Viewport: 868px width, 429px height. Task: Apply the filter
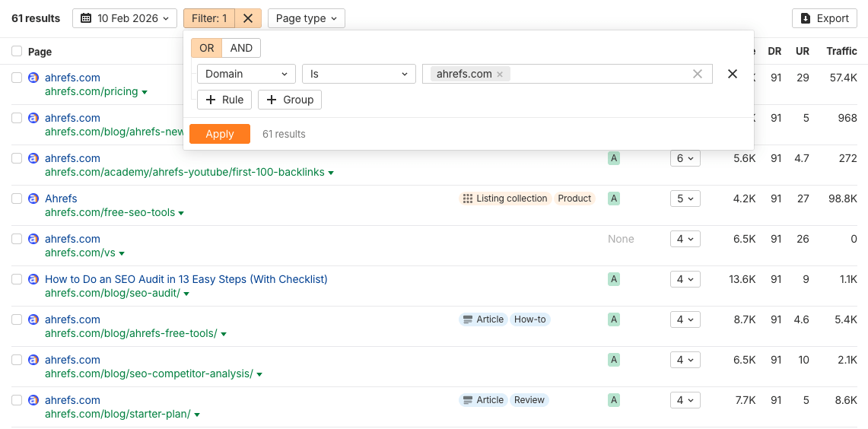(x=220, y=134)
